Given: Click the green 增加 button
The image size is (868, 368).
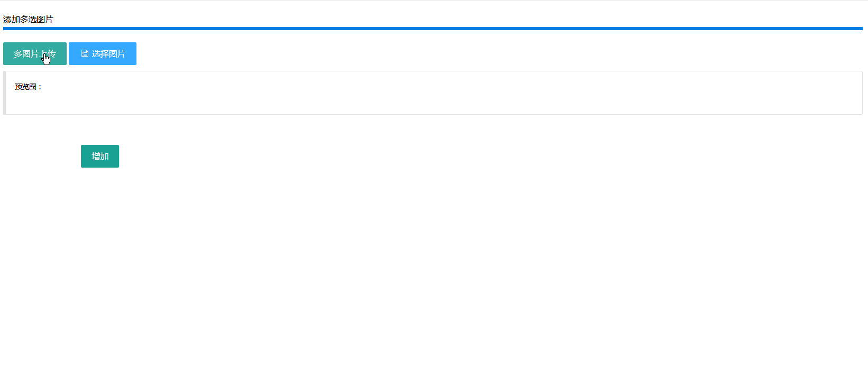Looking at the screenshot, I should point(100,156).
